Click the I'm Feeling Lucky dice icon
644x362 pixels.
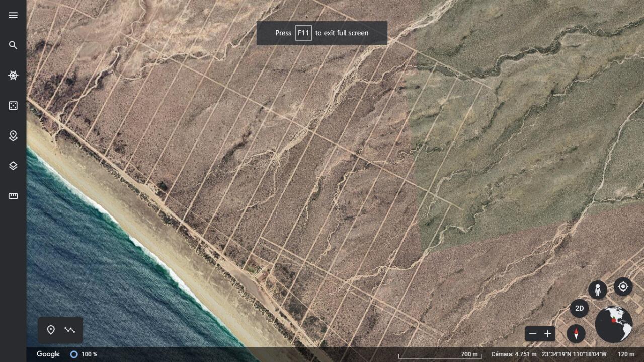[13, 106]
